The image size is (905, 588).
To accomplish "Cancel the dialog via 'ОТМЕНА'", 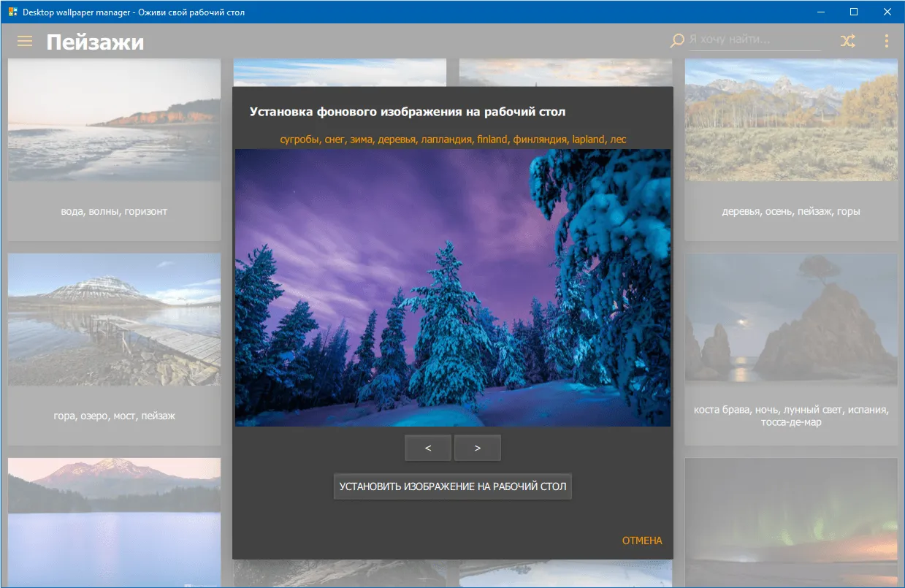I will point(642,541).
